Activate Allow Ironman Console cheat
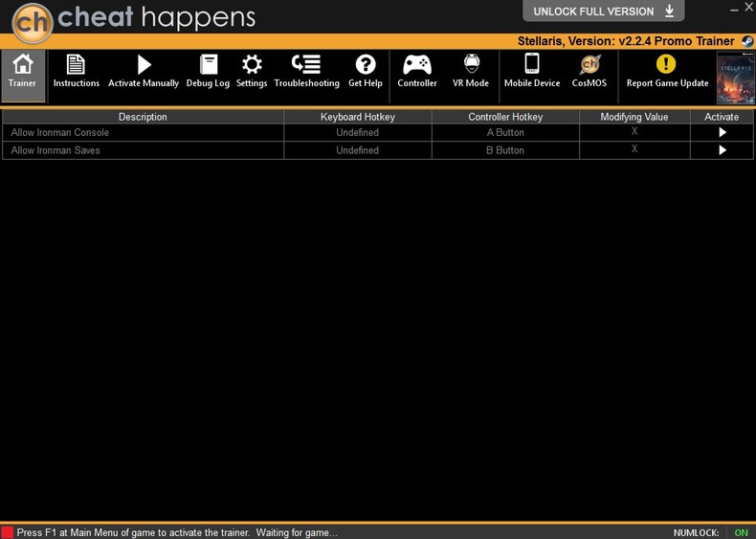 click(723, 132)
